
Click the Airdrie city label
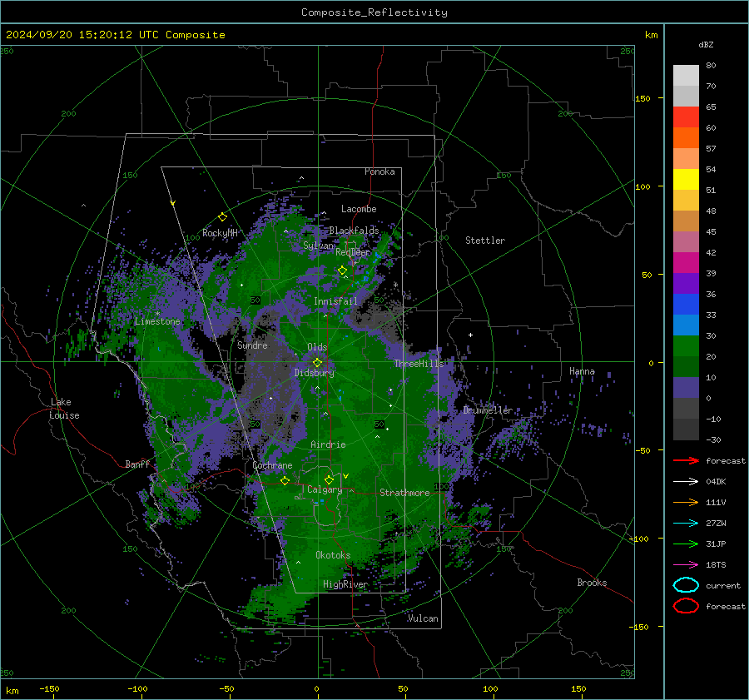point(328,444)
